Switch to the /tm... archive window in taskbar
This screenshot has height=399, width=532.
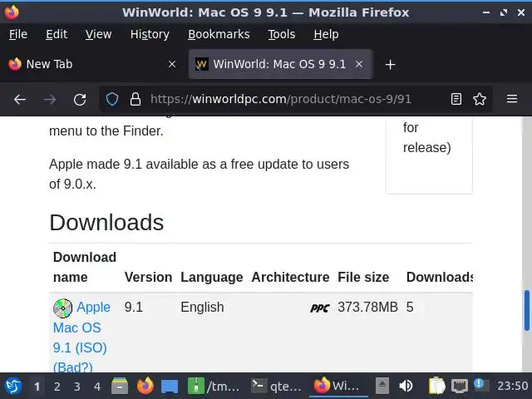(x=214, y=386)
